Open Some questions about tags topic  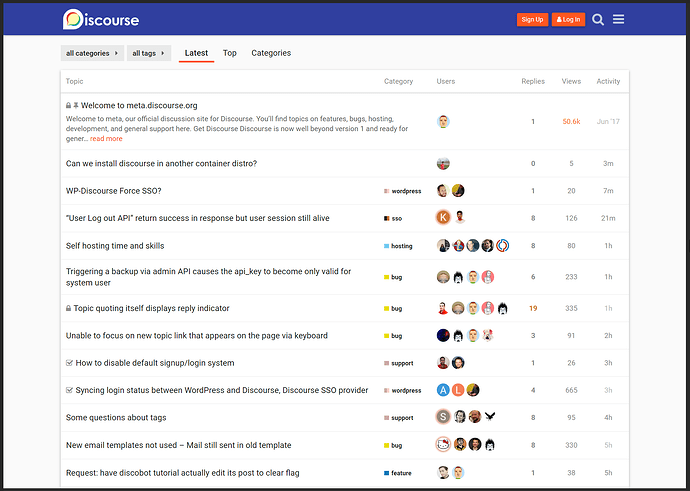pos(116,418)
